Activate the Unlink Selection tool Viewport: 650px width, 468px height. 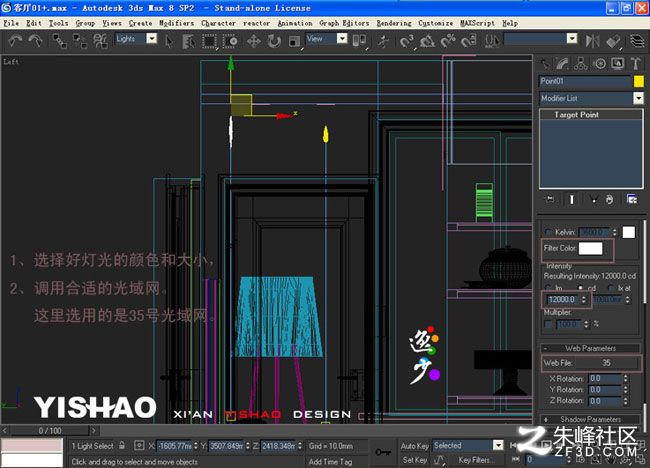pyautogui.click(x=80, y=41)
